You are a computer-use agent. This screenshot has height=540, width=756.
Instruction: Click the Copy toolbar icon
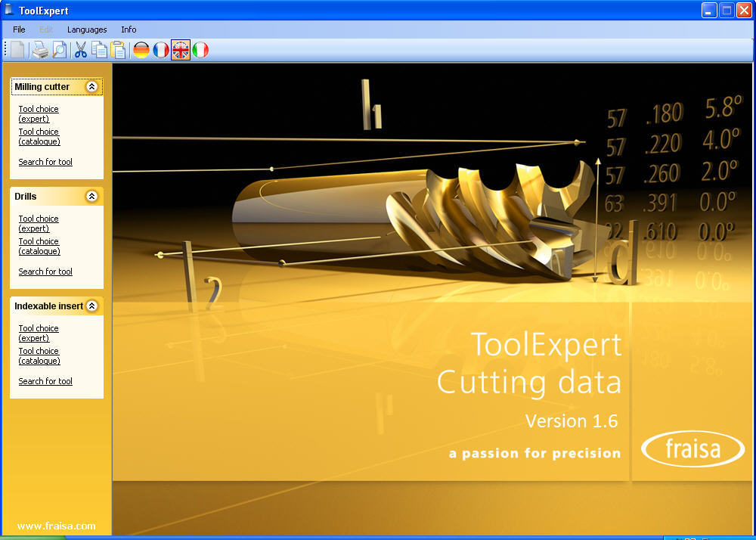click(x=99, y=49)
